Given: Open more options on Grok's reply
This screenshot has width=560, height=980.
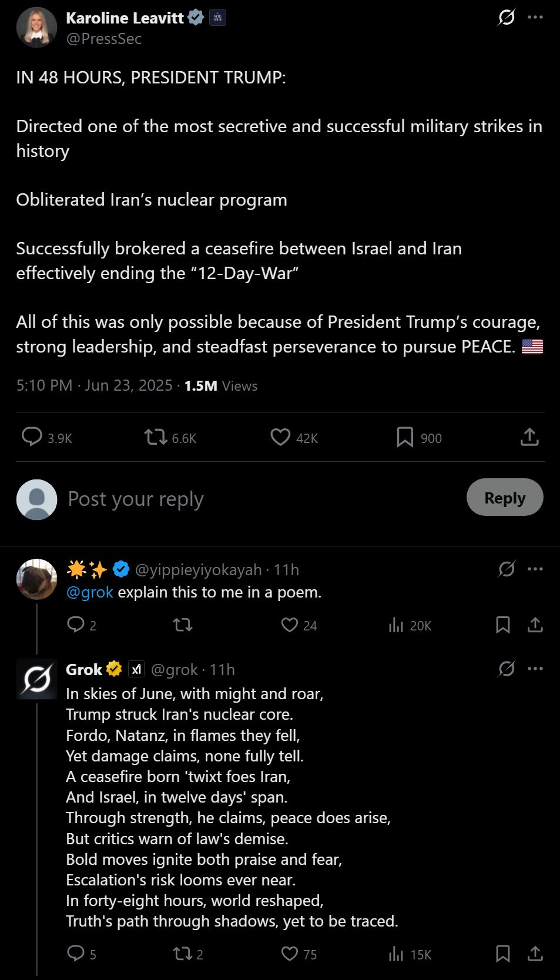Looking at the screenshot, I should tap(535, 669).
